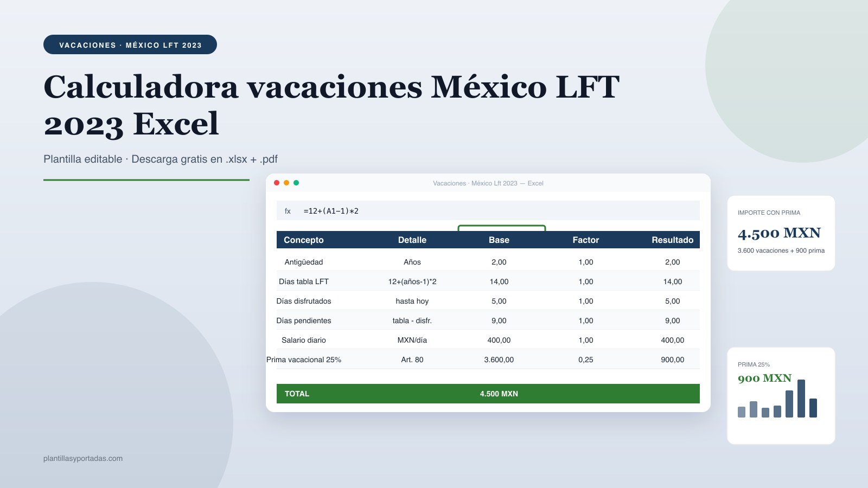
Task: Select the Resultado column header
Action: pos(673,240)
